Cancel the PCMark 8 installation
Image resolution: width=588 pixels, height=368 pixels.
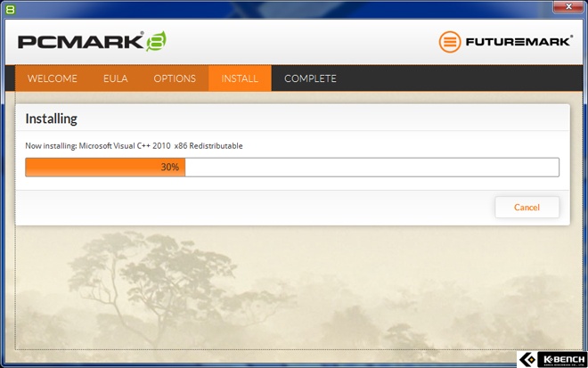click(x=527, y=207)
